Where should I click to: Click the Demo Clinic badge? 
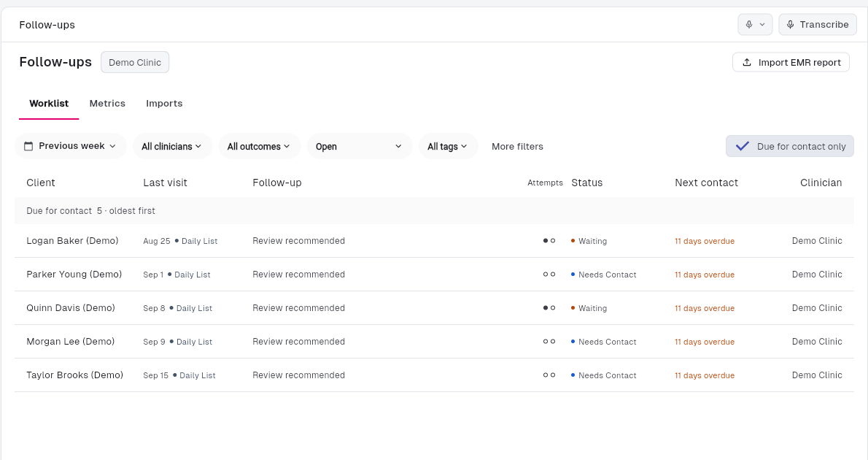coord(135,63)
